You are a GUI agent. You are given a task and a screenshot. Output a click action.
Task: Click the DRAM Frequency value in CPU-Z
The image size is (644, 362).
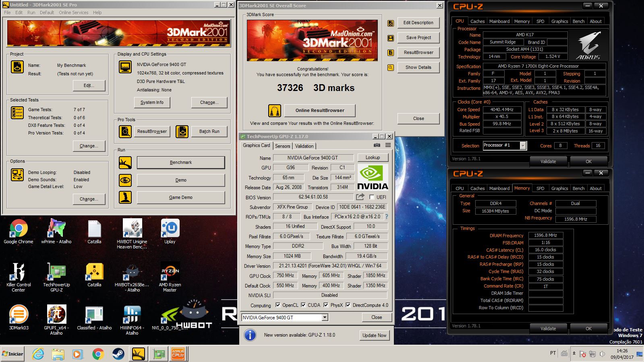545,235
